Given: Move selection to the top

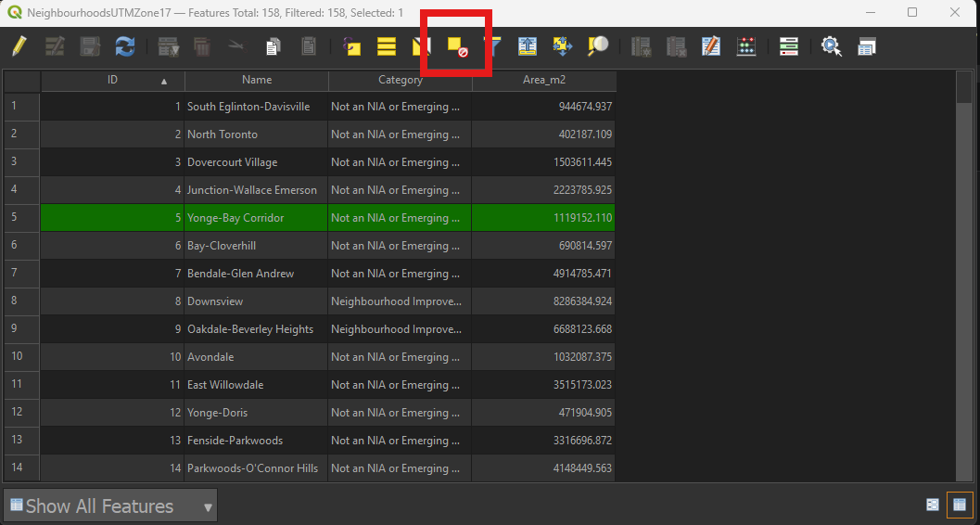Looking at the screenshot, I should (528, 46).
